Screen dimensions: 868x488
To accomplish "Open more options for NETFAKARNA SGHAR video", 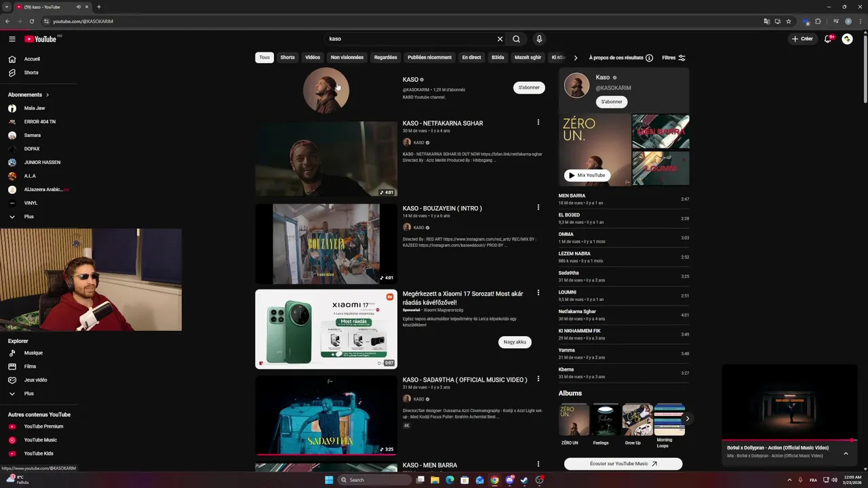I will [538, 123].
